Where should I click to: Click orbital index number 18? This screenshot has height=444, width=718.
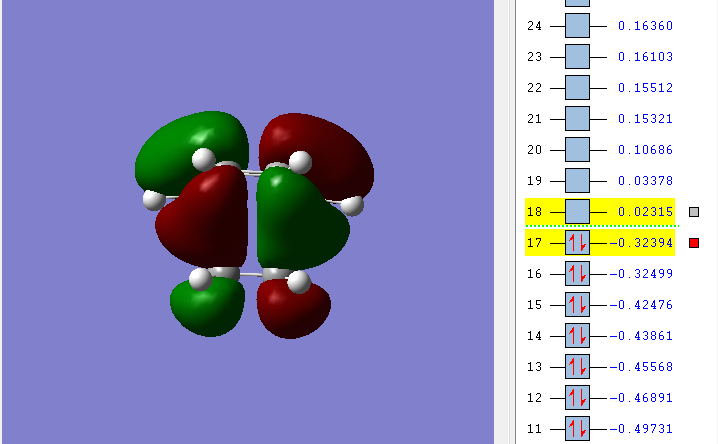[x=534, y=211]
